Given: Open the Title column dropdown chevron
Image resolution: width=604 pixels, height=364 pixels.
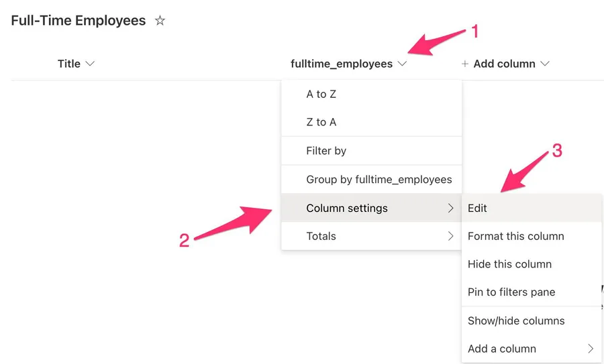Looking at the screenshot, I should (90, 64).
